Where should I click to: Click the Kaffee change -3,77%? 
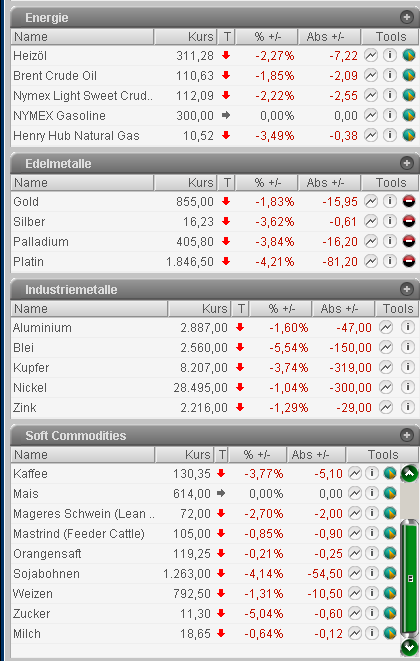click(264, 474)
